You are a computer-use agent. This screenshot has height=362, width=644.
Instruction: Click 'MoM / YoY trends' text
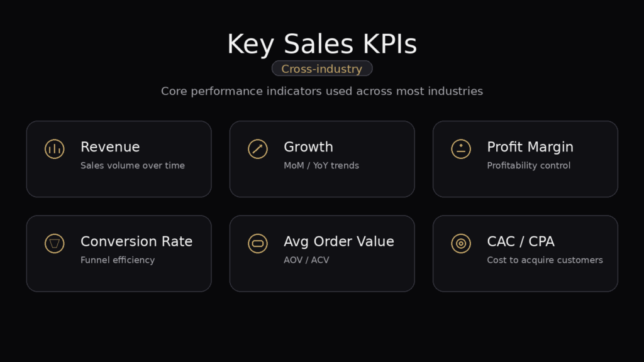click(321, 166)
